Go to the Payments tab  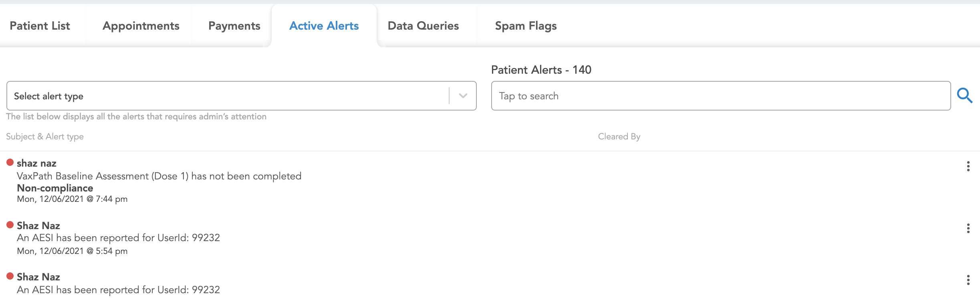pyautogui.click(x=234, y=26)
